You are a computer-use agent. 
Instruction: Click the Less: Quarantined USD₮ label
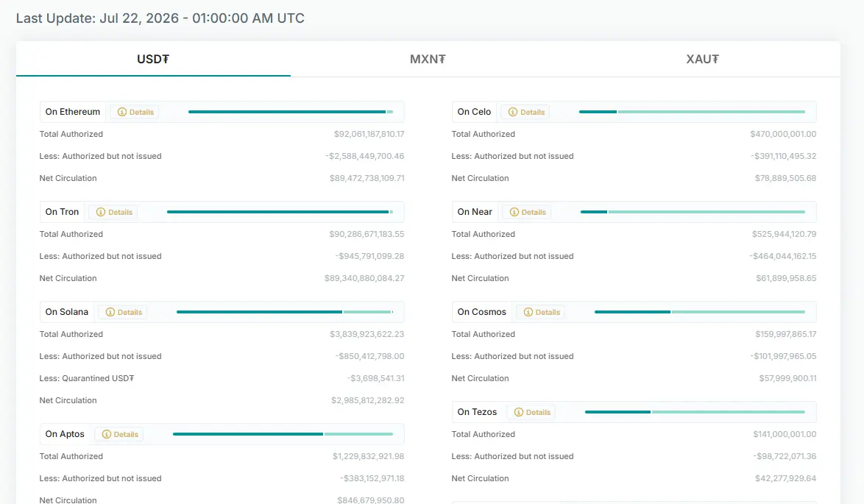87,379
